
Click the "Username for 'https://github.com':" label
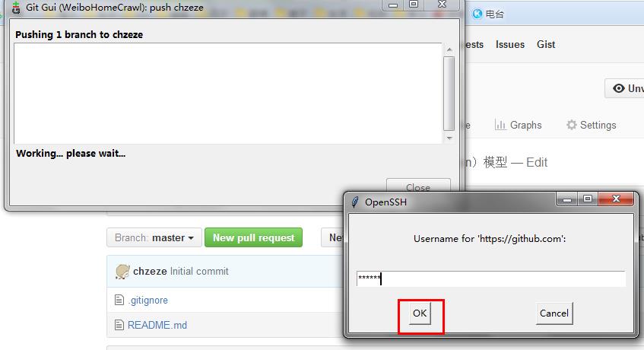point(490,239)
